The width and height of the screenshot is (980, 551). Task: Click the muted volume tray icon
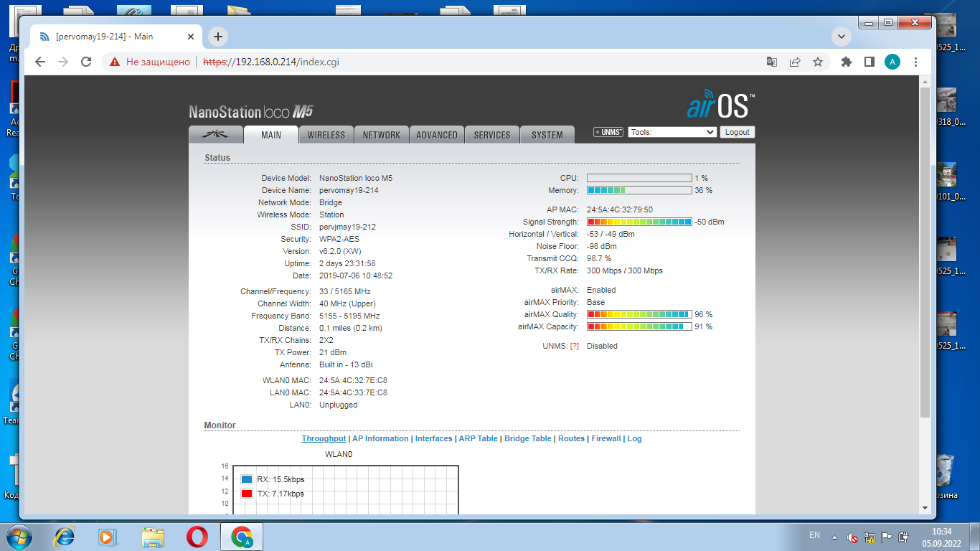click(852, 537)
